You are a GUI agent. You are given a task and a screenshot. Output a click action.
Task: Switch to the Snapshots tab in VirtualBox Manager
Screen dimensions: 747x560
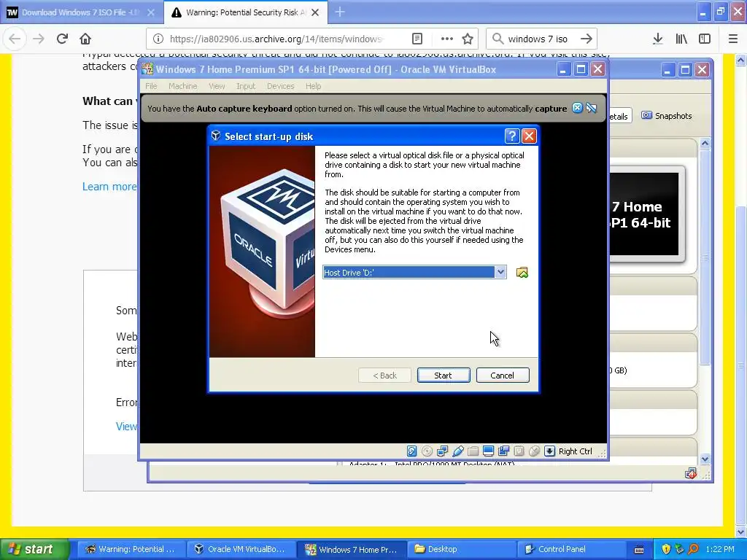pos(667,116)
